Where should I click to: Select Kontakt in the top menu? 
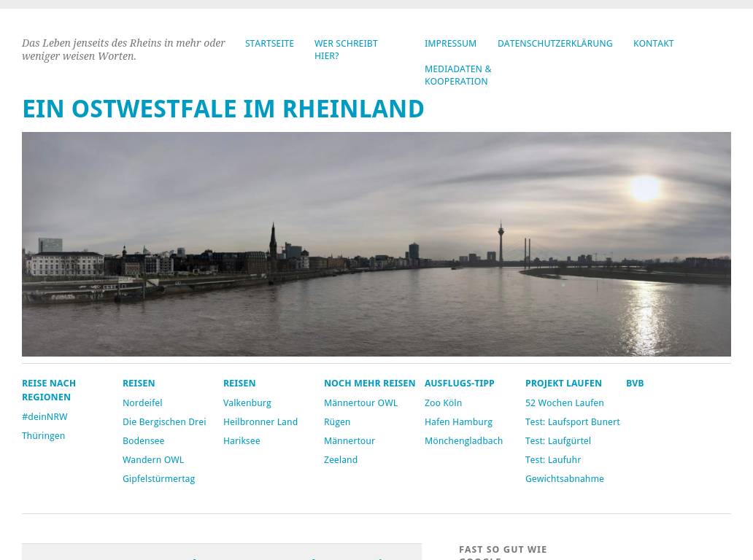[653, 44]
